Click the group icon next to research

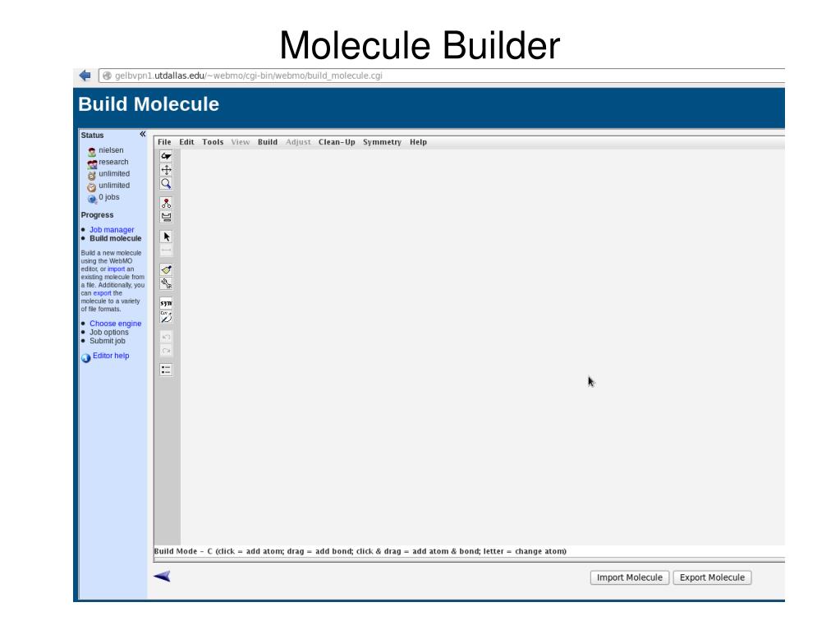click(92, 164)
